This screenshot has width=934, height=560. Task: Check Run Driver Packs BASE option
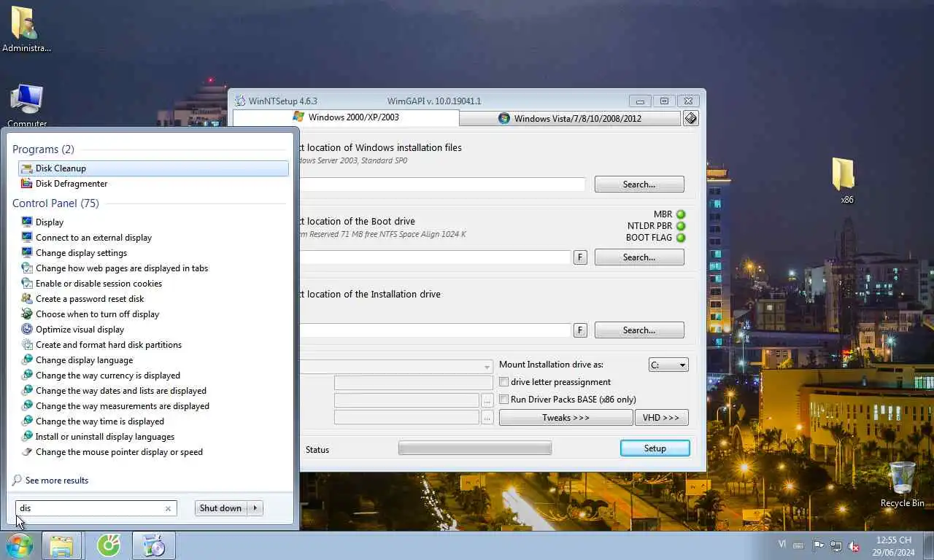(503, 400)
